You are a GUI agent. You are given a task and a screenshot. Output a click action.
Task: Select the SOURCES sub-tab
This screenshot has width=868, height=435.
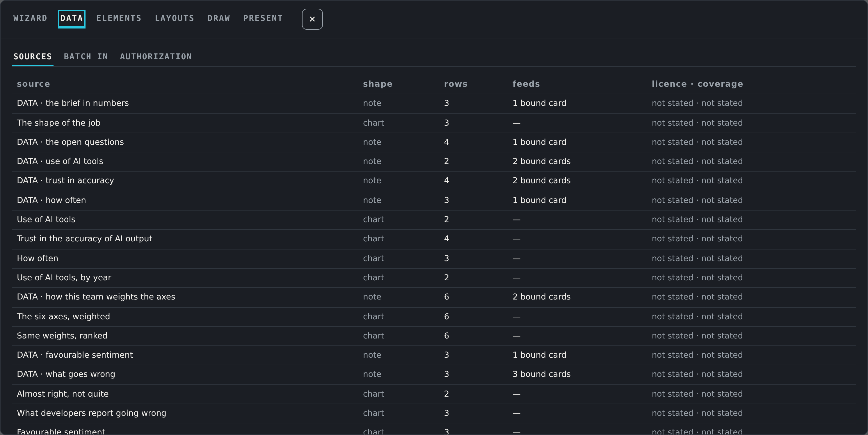pos(33,57)
